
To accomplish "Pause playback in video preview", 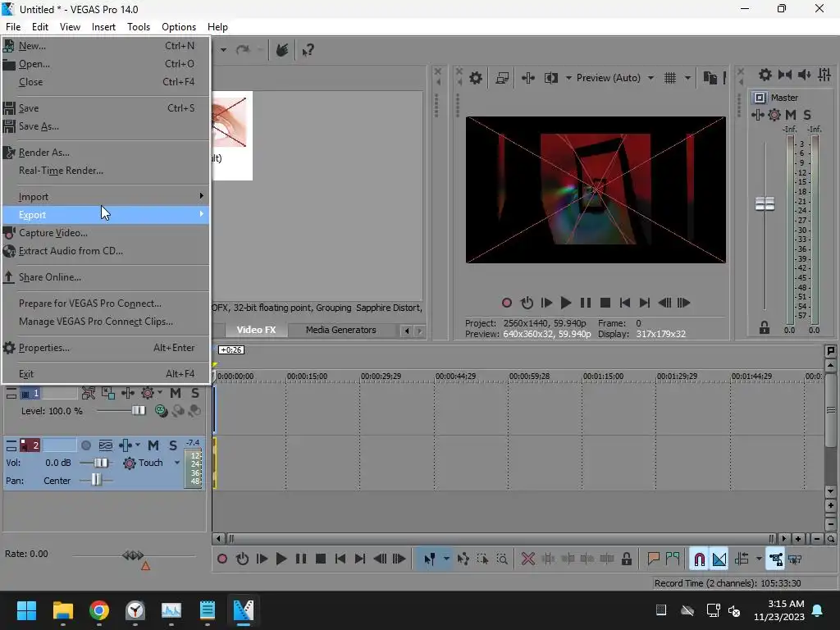I will [586, 304].
